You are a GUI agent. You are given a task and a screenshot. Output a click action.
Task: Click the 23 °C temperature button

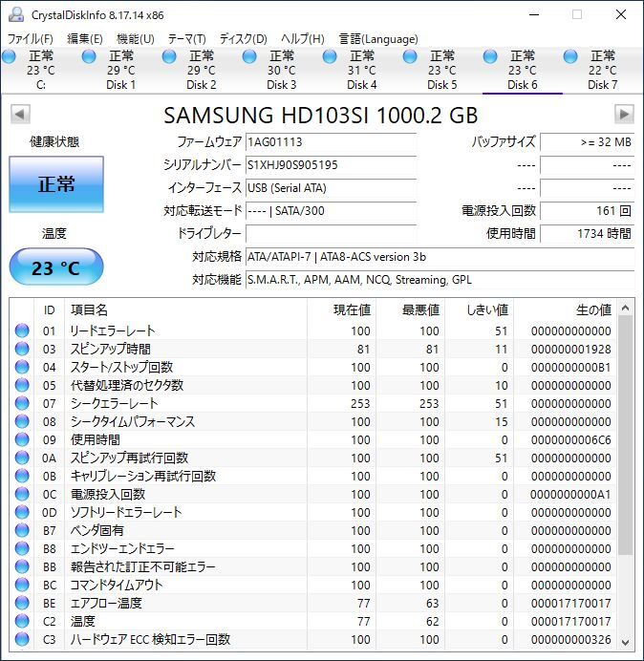[56, 267]
